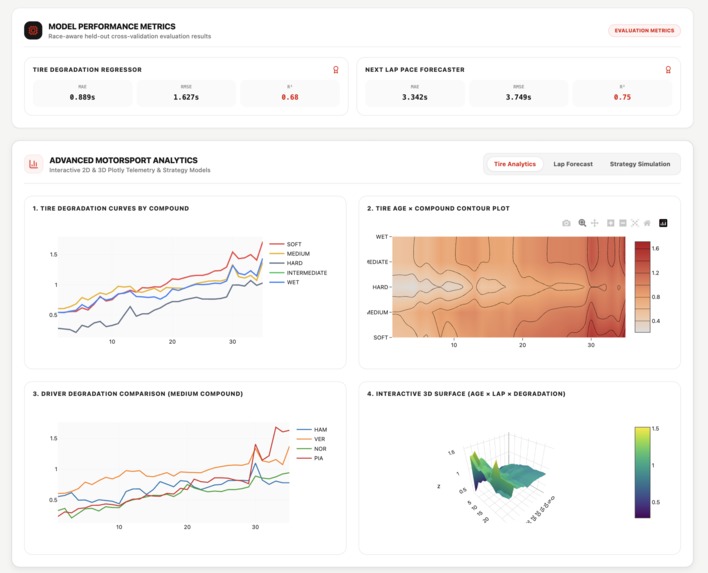
Task: Click the Plotly camera download-plot icon
Action: (566, 223)
